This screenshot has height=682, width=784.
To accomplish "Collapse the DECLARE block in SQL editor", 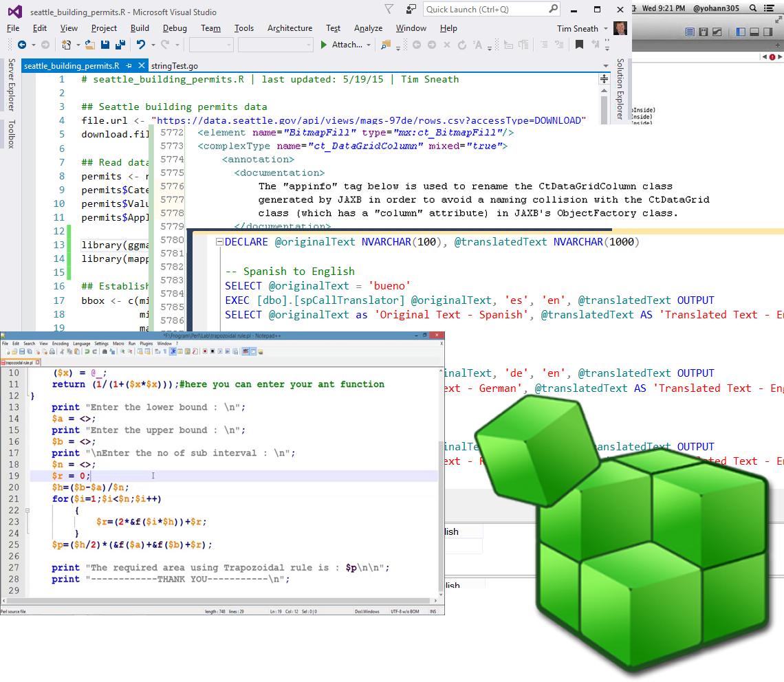I will click(x=219, y=242).
